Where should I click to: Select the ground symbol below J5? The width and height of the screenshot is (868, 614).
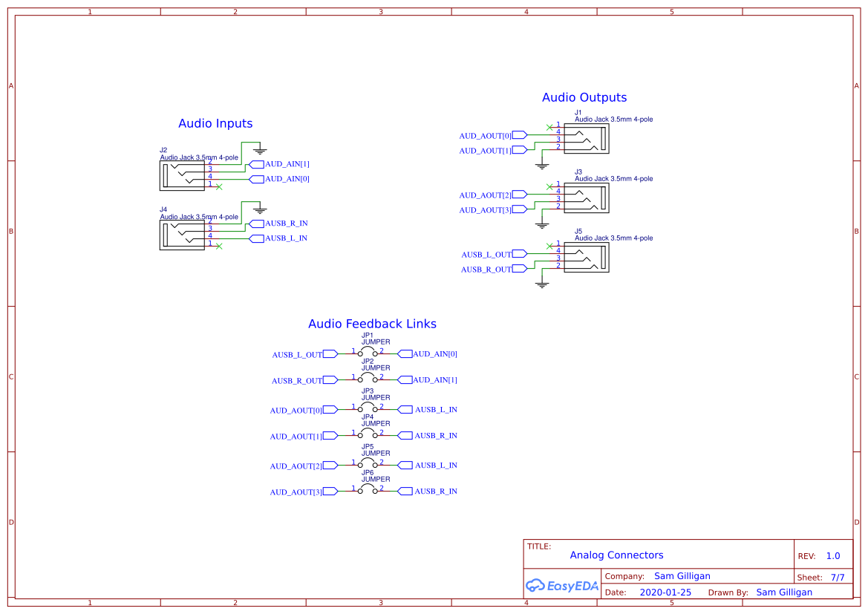(541, 284)
